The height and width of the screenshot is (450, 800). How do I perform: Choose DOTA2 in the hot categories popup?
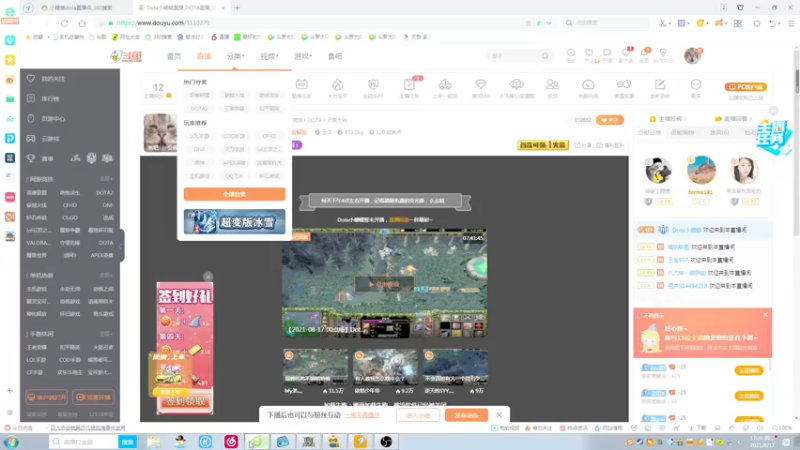(199, 108)
